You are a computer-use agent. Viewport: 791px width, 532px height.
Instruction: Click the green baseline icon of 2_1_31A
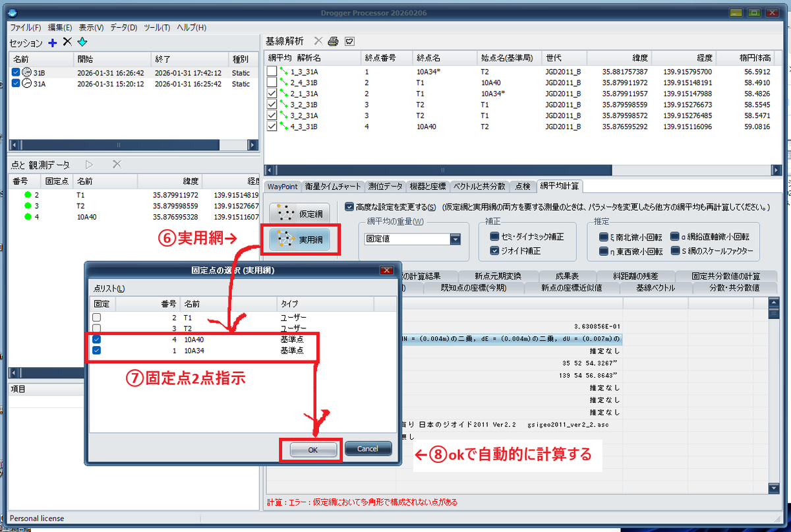coord(285,94)
